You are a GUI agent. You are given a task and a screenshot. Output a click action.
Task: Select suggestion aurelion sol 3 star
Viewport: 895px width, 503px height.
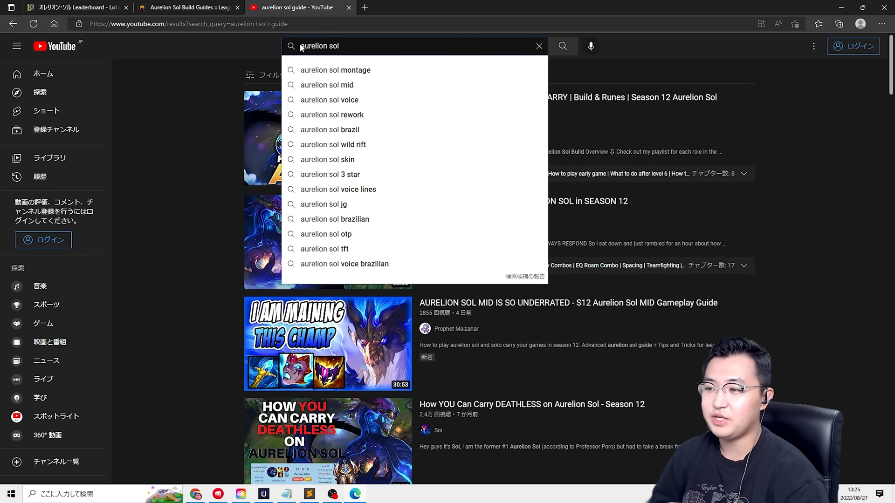(414, 174)
